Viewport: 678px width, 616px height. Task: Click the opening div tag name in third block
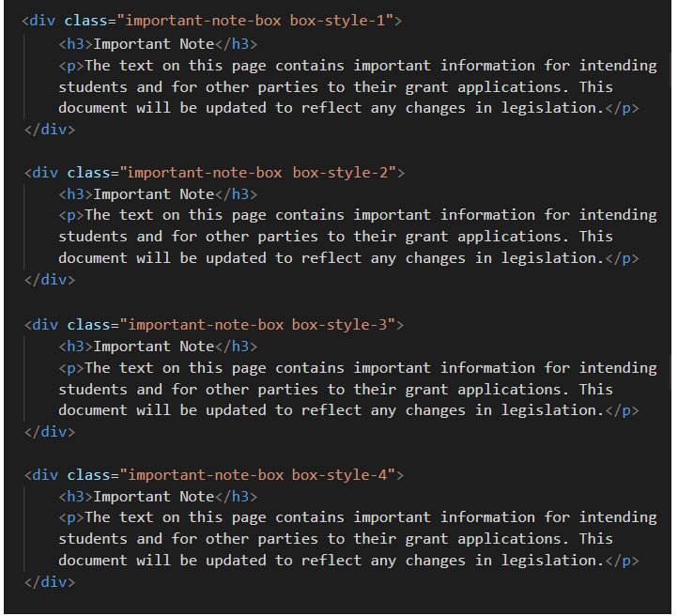(44, 325)
